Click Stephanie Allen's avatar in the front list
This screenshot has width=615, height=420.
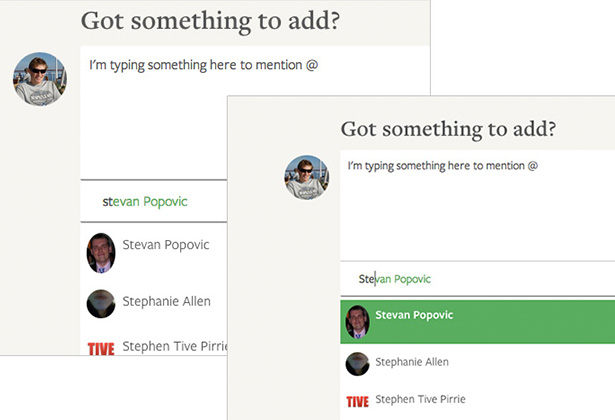pos(357,364)
